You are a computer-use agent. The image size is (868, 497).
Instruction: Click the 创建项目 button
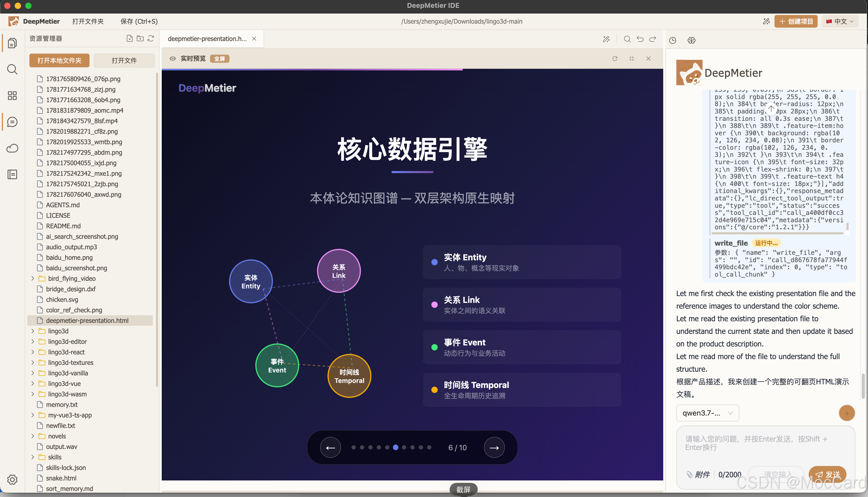(x=796, y=21)
